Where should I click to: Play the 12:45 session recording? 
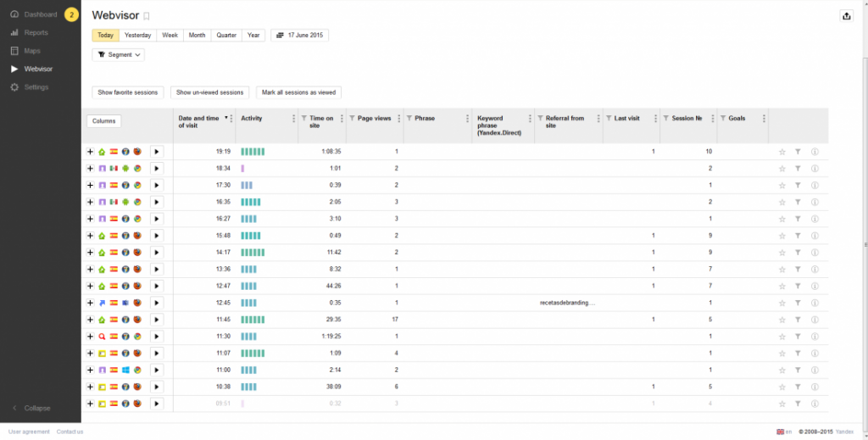(157, 303)
